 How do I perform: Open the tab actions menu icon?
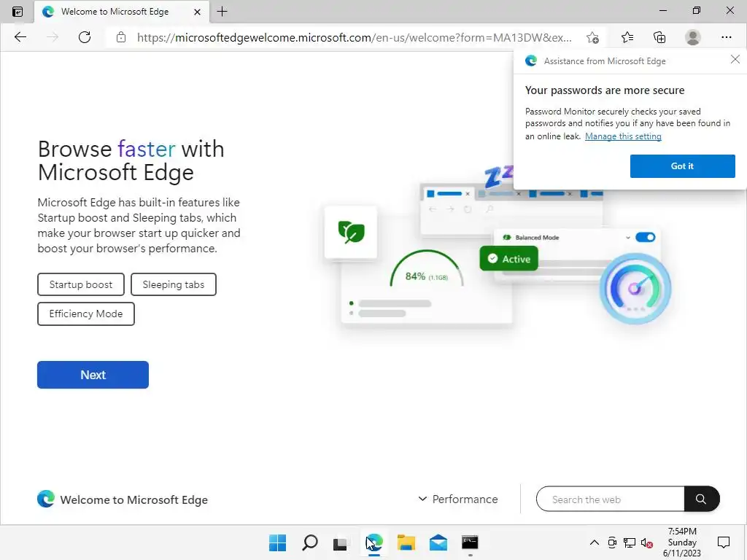(x=18, y=12)
